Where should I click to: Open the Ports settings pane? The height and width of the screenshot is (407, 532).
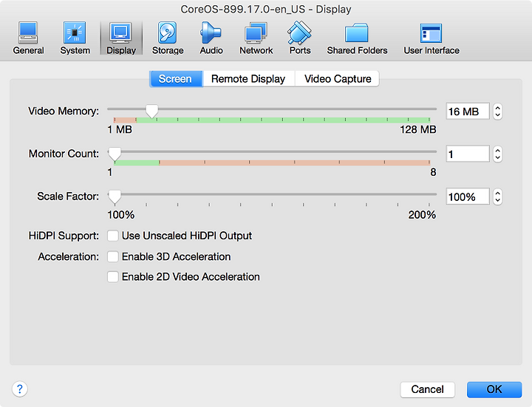pos(300,38)
